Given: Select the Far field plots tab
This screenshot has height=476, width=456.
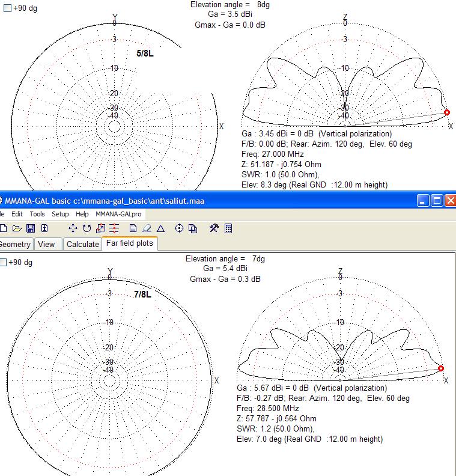Looking at the screenshot, I should tap(130, 243).
